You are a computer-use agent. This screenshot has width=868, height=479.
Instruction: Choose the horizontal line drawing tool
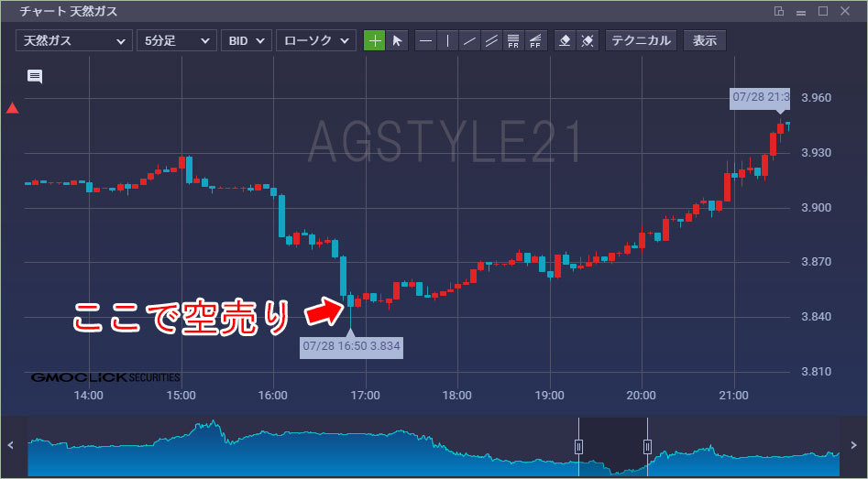click(425, 40)
